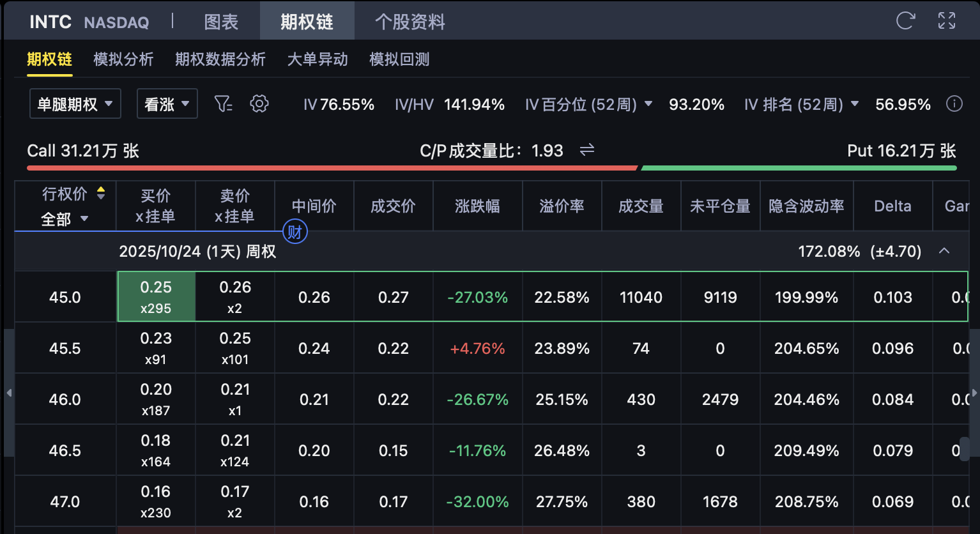Open the option filter funnel icon
Image resolution: width=980 pixels, height=534 pixels.
223,103
